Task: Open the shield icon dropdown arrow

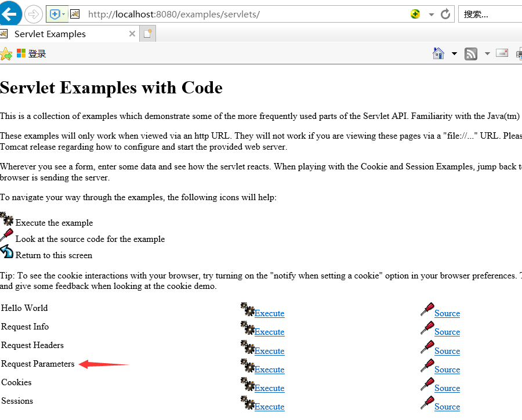Action: tap(64, 15)
